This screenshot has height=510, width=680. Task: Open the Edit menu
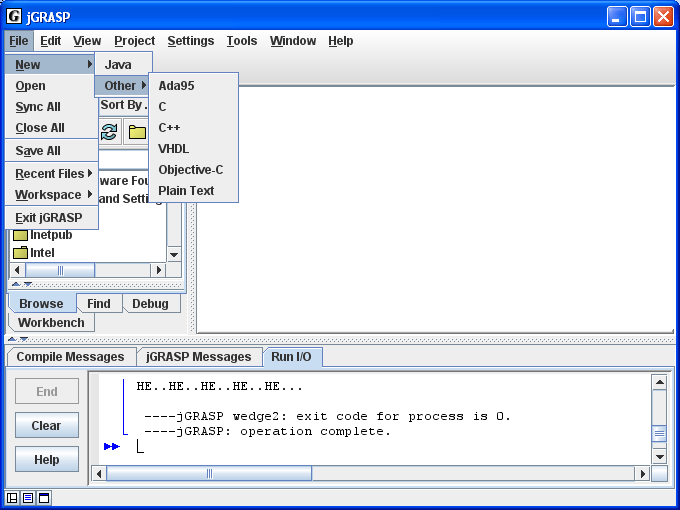(x=50, y=41)
